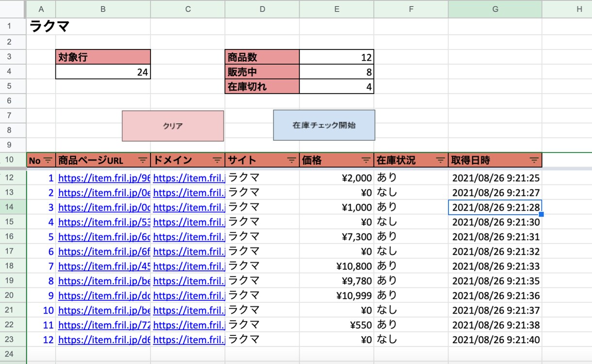This screenshot has width=592, height=364.
Task: Select the 在庫切れ value cell 4
Action: point(337,87)
